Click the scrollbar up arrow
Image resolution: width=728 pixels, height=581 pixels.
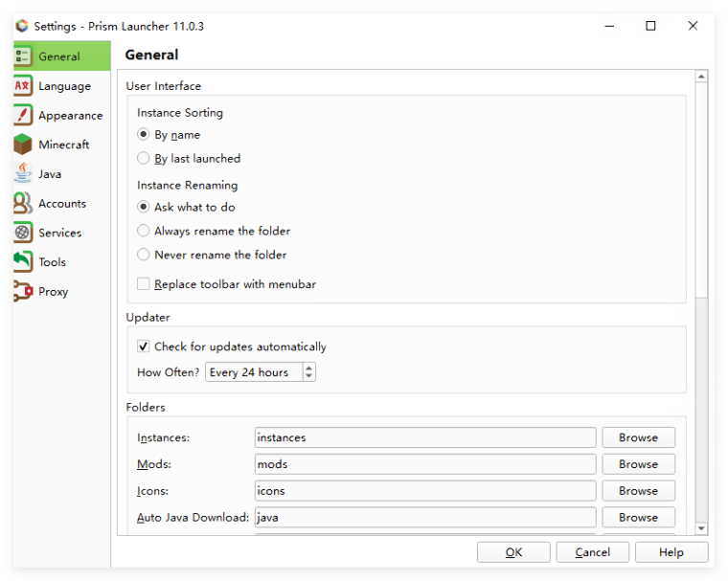[x=701, y=77]
